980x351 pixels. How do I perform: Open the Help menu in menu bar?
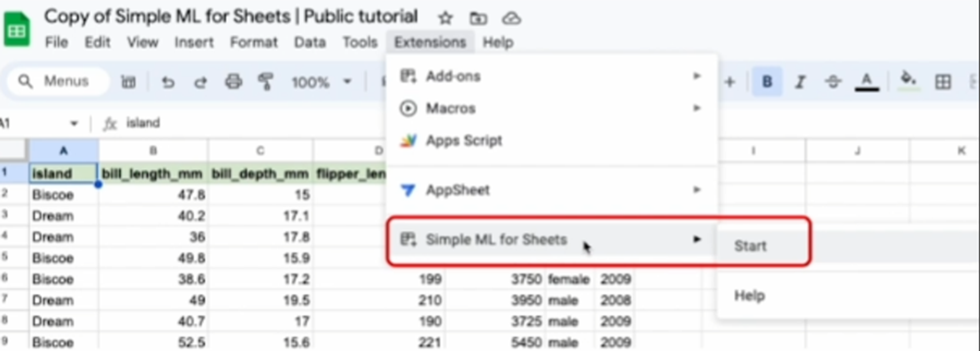[498, 42]
